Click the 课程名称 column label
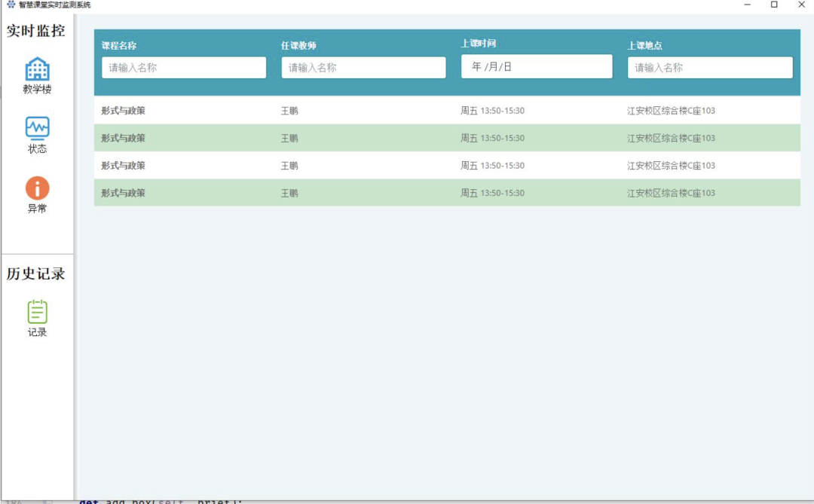Image resolution: width=814 pixels, height=504 pixels. (119, 46)
